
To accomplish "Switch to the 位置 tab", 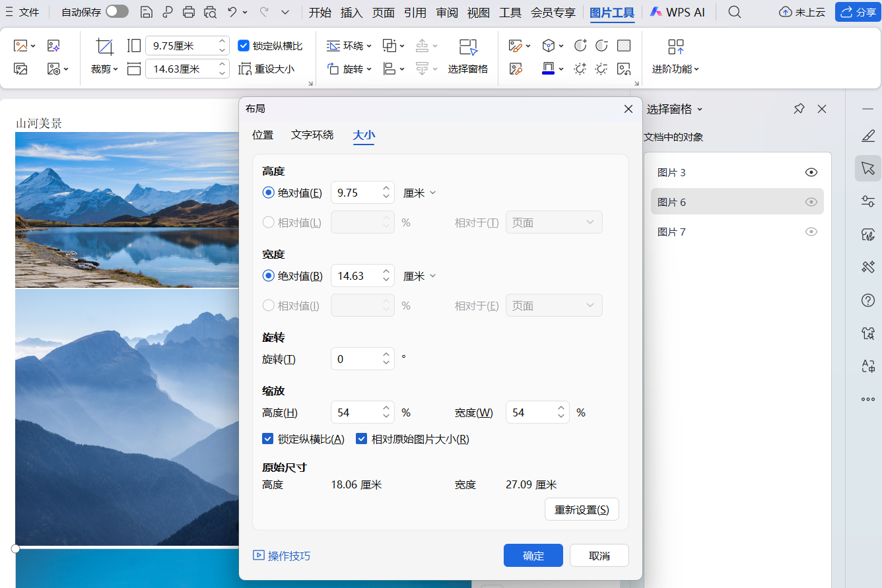I will pyautogui.click(x=262, y=135).
